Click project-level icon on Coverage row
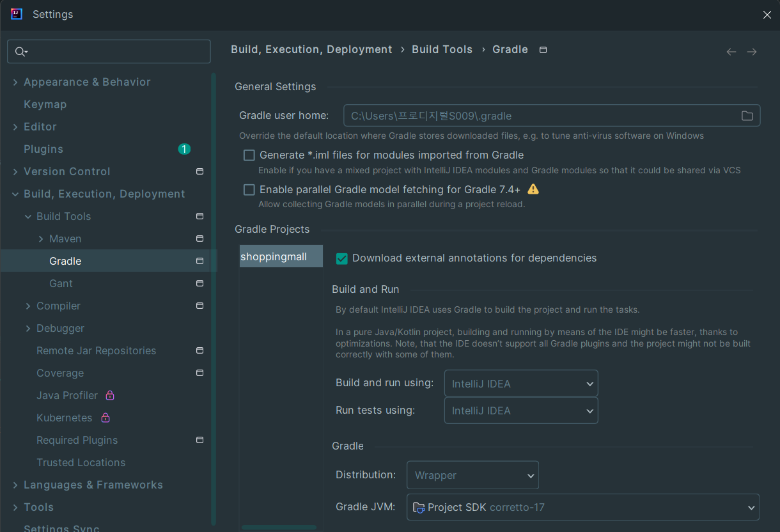Screen dimensions: 780x532 (x=199, y=373)
